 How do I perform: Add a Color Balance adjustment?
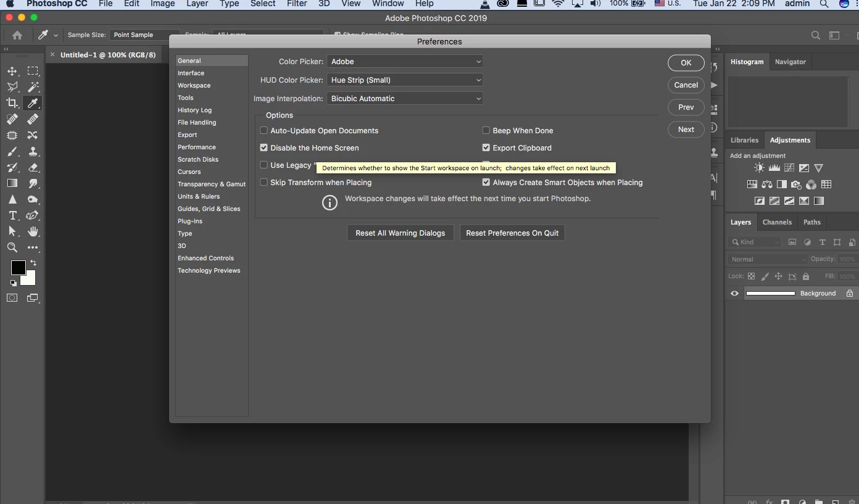point(767,184)
